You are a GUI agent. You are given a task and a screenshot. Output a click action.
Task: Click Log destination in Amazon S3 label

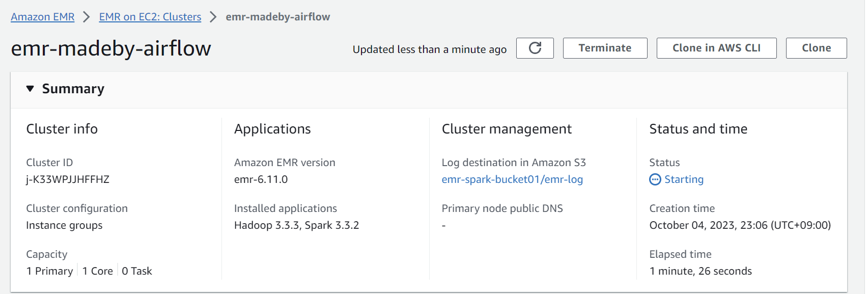514,163
